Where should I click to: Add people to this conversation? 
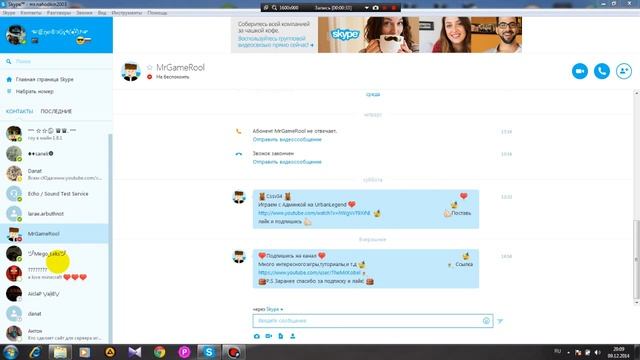click(x=624, y=71)
